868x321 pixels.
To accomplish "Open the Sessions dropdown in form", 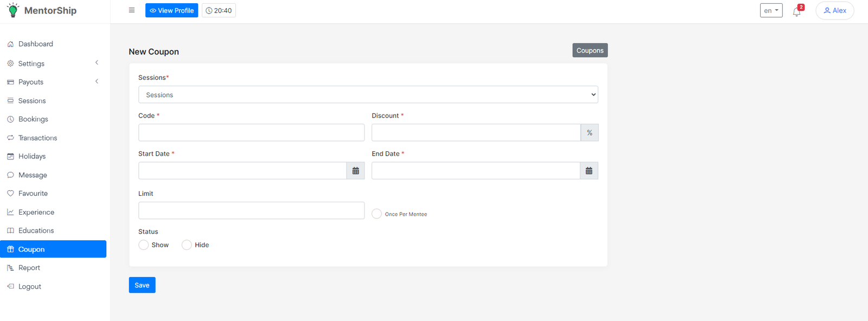I will coord(368,95).
